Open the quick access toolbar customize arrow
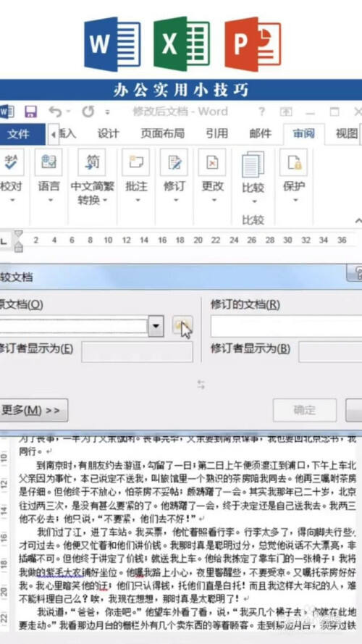 click(x=108, y=112)
